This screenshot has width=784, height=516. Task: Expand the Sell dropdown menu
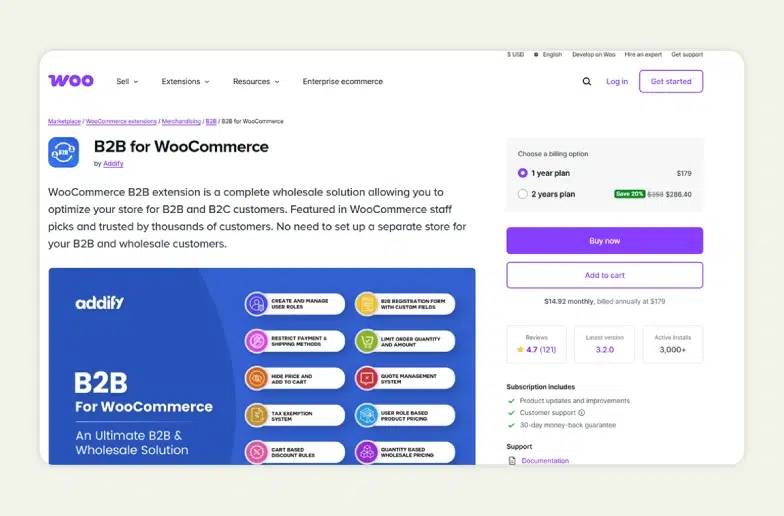coord(127,82)
